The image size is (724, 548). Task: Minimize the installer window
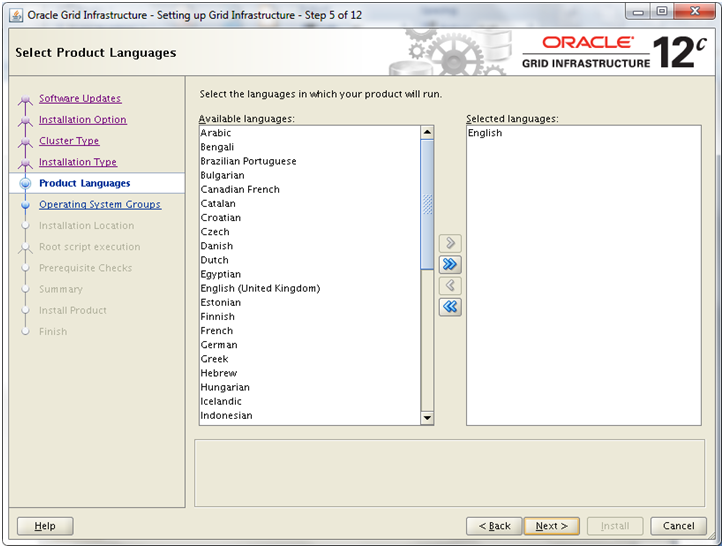638,12
